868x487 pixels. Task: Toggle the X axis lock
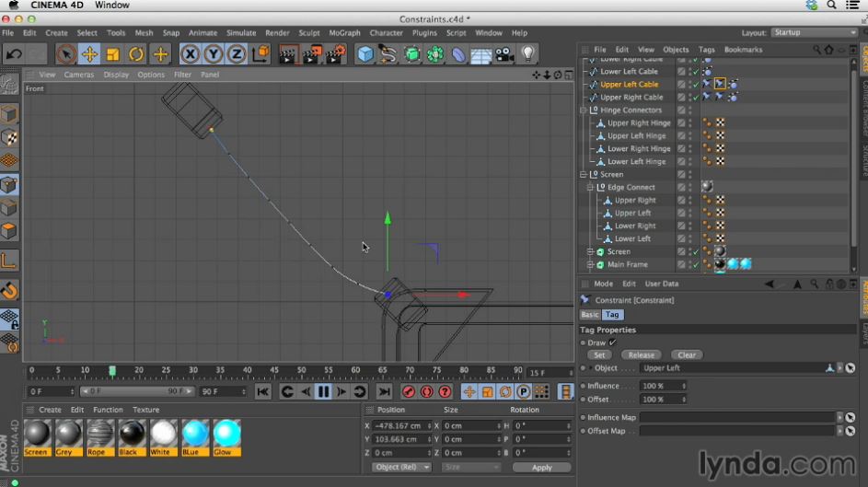tap(190, 54)
